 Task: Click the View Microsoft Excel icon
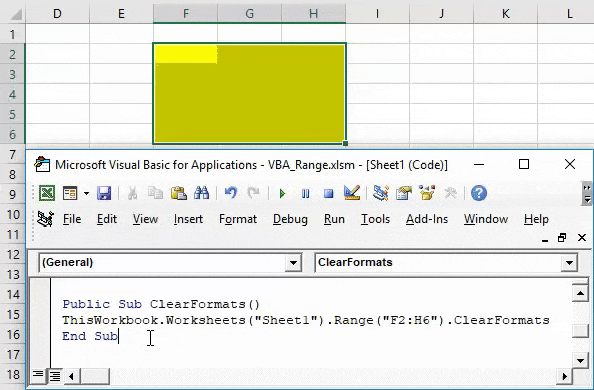tap(47, 193)
